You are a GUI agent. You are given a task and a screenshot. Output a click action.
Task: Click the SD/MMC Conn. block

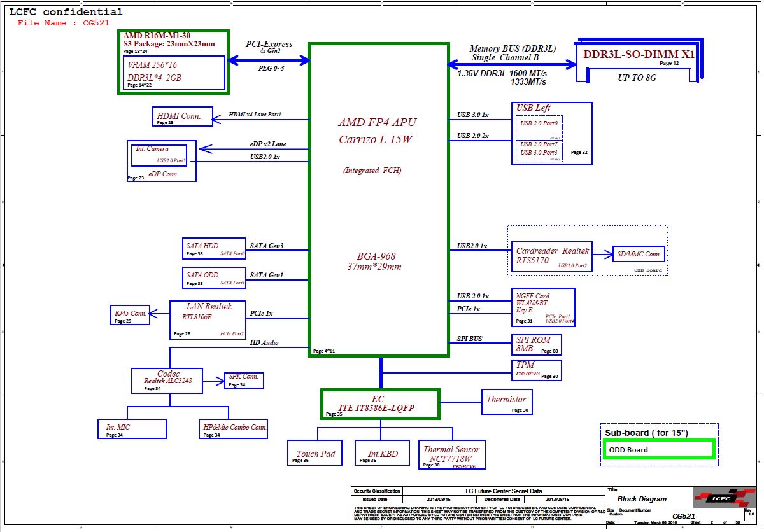pyautogui.click(x=639, y=255)
